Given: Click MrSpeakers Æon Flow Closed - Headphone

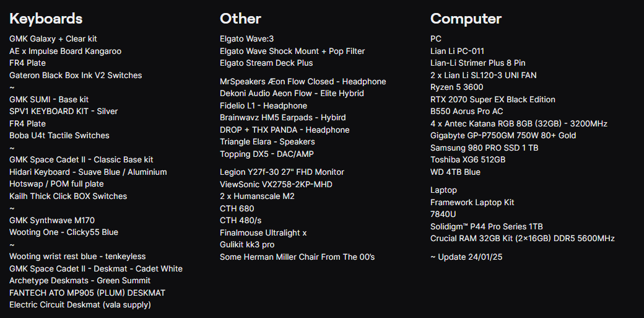Looking at the screenshot, I should [x=303, y=82].
